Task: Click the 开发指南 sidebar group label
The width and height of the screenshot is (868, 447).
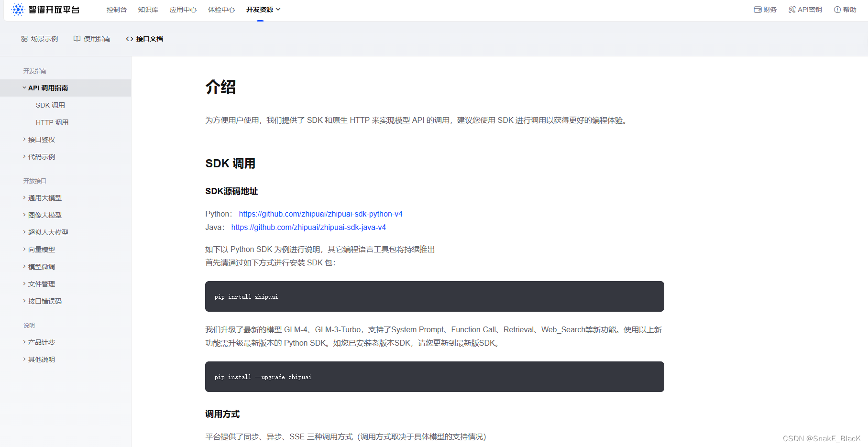Action: coord(35,71)
